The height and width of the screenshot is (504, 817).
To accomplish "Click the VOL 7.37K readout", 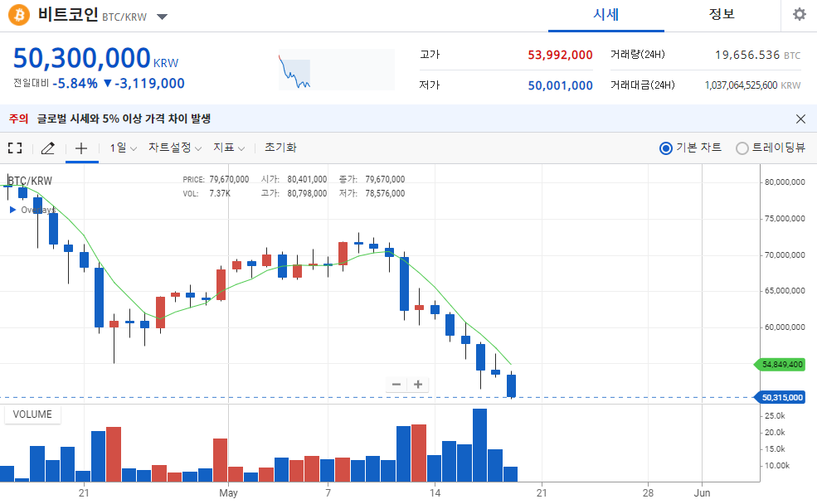I will click(207, 193).
